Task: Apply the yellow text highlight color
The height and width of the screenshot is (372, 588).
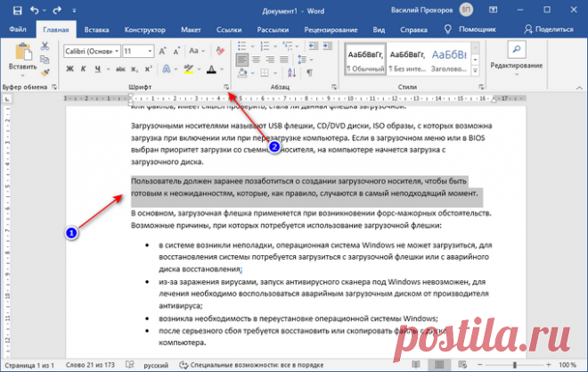Action: tap(189, 69)
